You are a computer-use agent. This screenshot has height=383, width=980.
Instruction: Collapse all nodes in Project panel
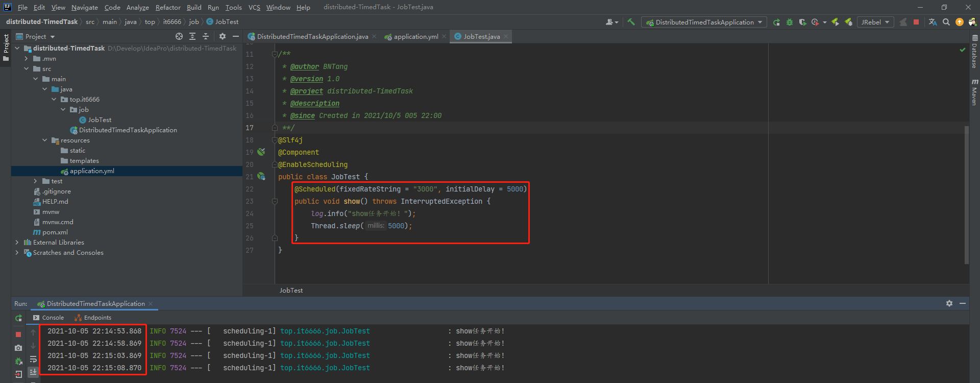pyautogui.click(x=206, y=36)
